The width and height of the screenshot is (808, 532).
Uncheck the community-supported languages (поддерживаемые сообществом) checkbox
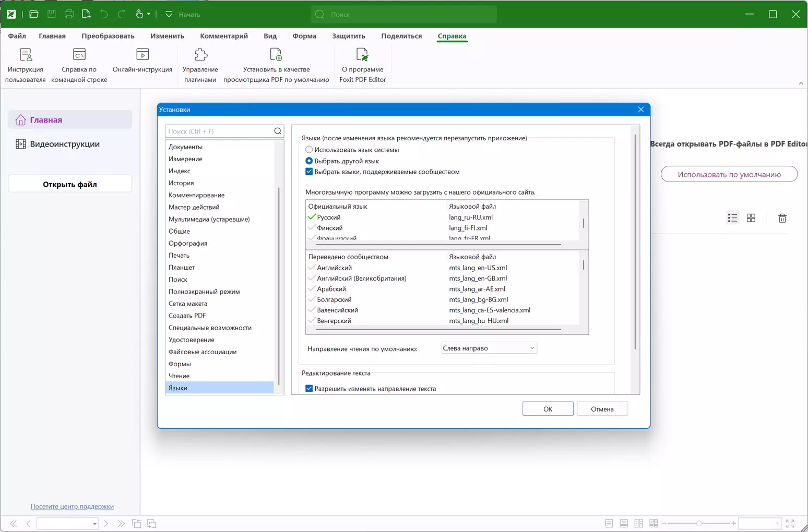point(309,172)
